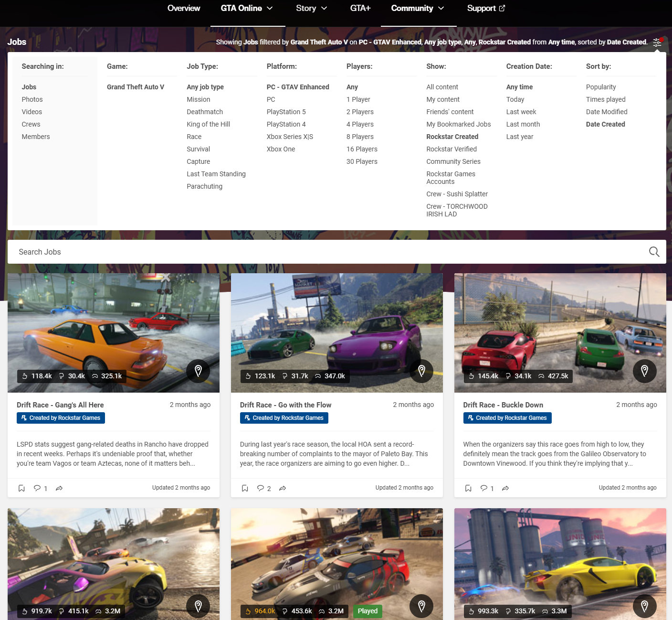Select King of the Hill job type
Screen dimensions: 672x620
coord(208,124)
